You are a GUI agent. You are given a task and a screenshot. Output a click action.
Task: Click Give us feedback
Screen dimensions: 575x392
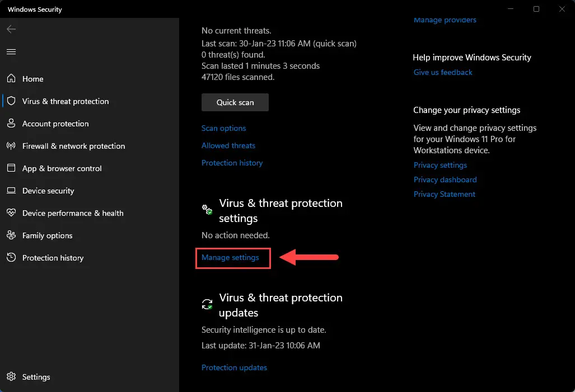(x=442, y=72)
